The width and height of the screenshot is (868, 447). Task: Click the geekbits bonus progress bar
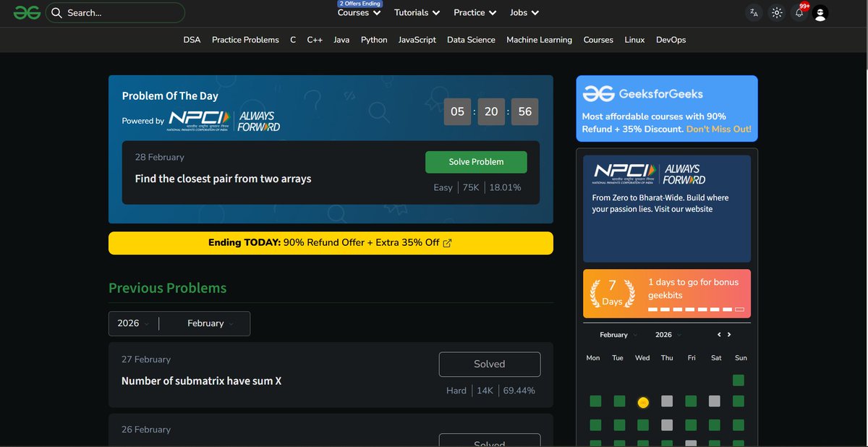[696, 310]
